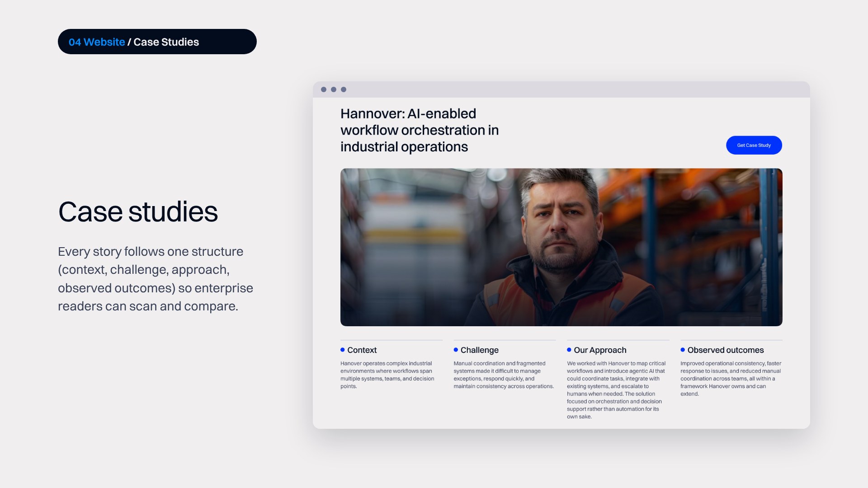The width and height of the screenshot is (868, 488).
Task: Click the text We worked with Hanover
Action: point(616,390)
